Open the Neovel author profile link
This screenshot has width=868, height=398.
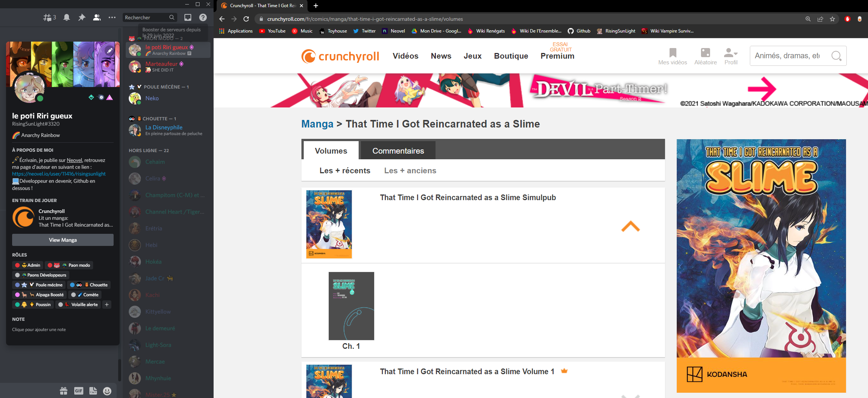tap(59, 174)
